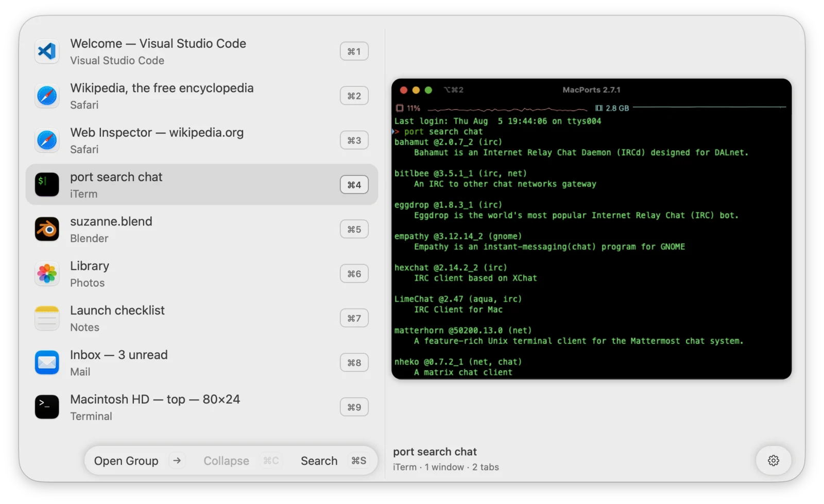Click the ⌘2 shortcut badge
This screenshot has height=504, width=824.
click(354, 96)
